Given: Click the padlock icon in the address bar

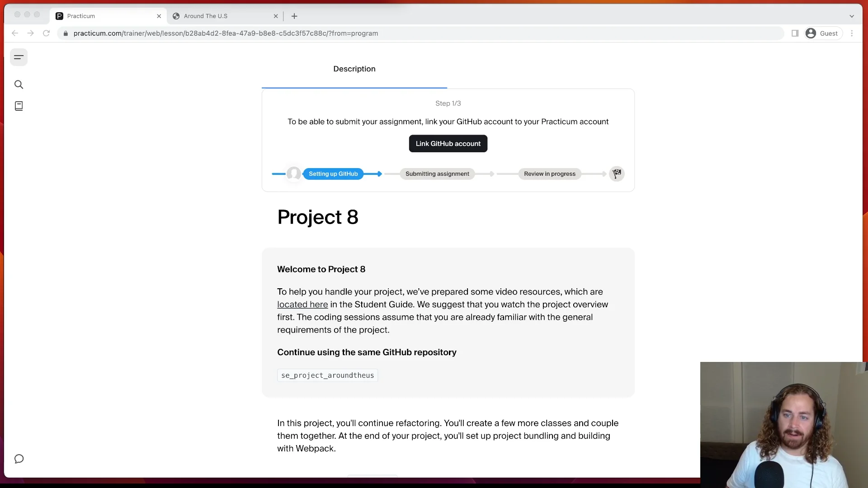Looking at the screenshot, I should click(x=65, y=33).
